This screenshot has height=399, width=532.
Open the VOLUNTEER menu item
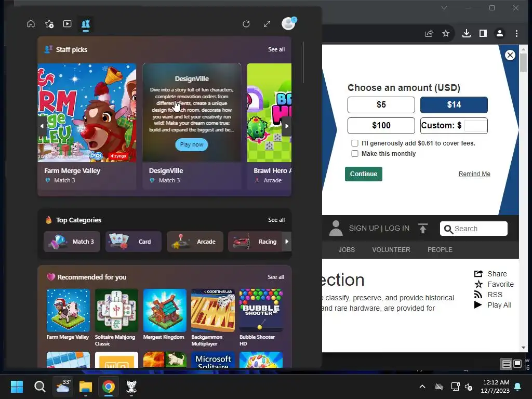pyautogui.click(x=391, y=250)
